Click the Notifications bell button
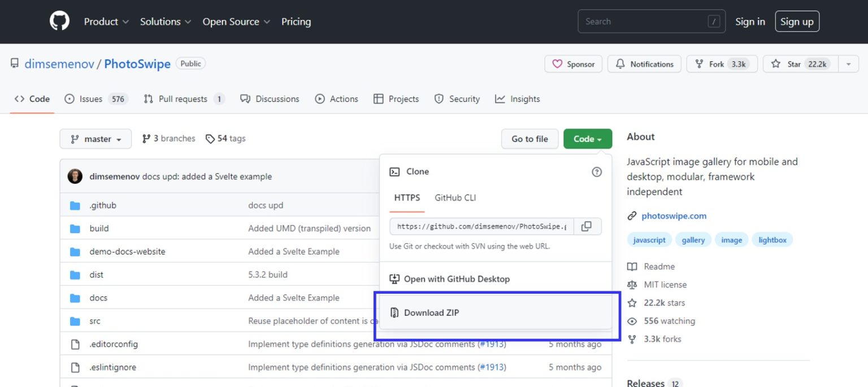868x387 pixels. (x=644, y=64)
